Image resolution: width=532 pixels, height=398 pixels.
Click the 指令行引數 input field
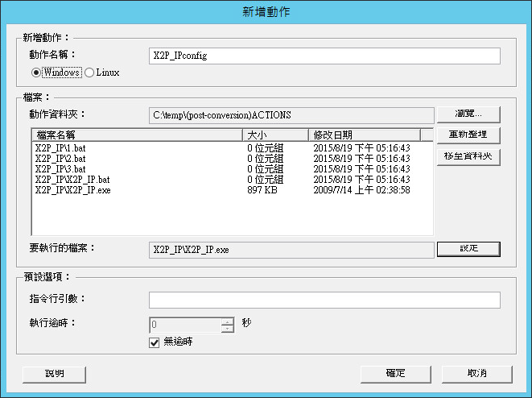point(324,300)
